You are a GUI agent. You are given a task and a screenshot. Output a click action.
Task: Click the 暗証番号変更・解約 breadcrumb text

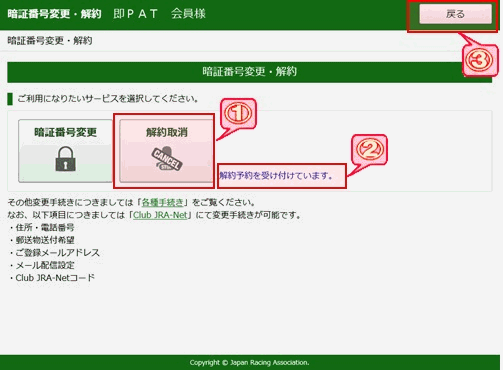tap(50, 41)
